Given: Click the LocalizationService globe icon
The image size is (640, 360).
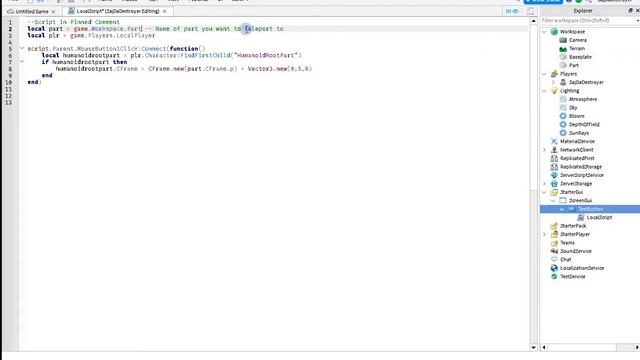Looking at the screenshot, I should [x=554, y=268].
